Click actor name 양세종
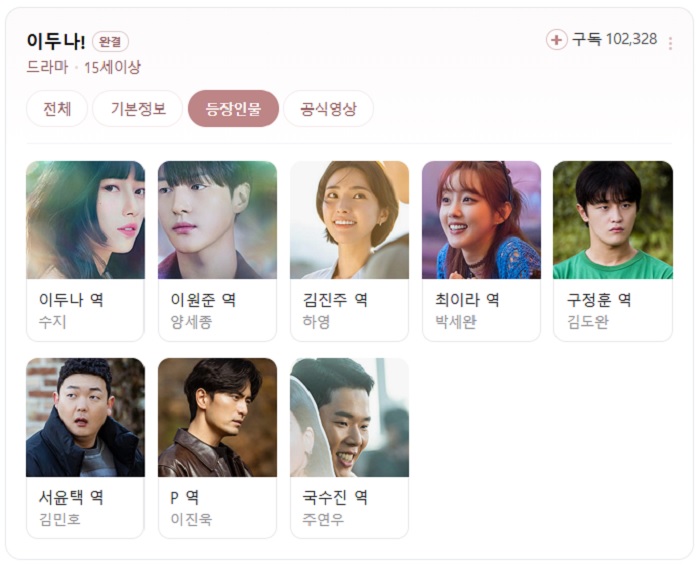700x566 pixels. [x=192, y=322]
